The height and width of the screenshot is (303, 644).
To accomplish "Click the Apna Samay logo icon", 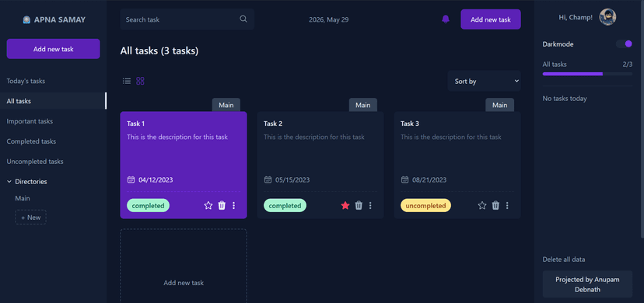I will coord(26,19).
